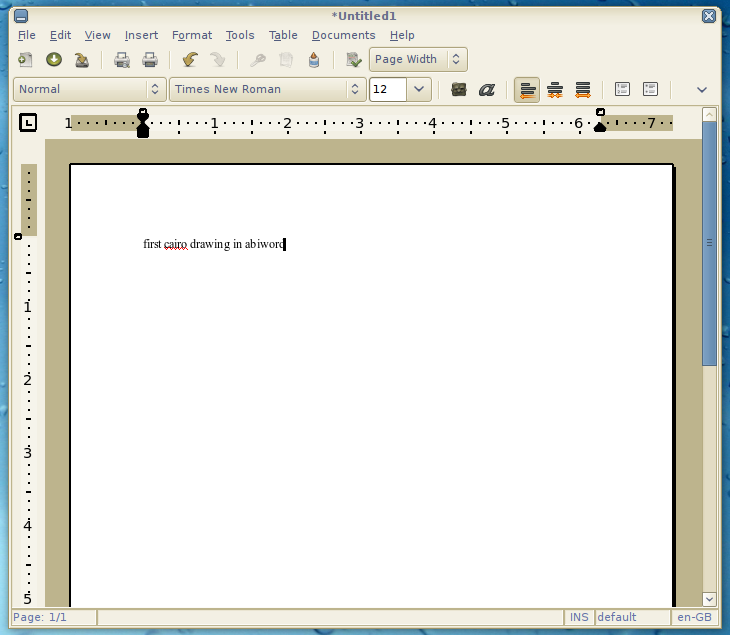Click 'default' in the status bar
This screenshot has height=635, width=730.
[x=616, y=617]
